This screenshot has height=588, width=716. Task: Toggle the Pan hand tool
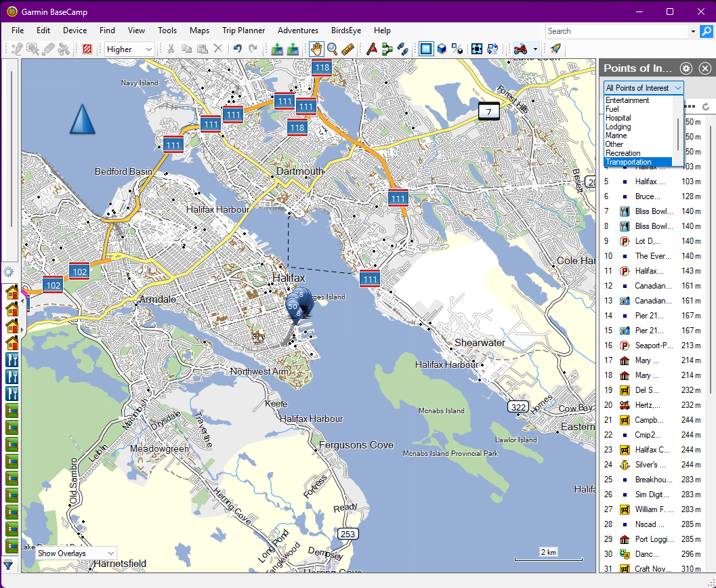pos(316,49)
